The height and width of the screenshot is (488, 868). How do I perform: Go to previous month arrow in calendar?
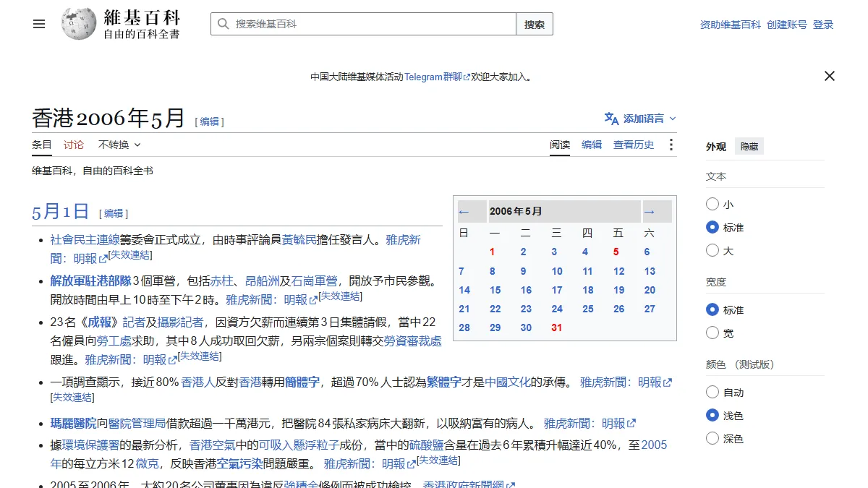tap(464, 212)
